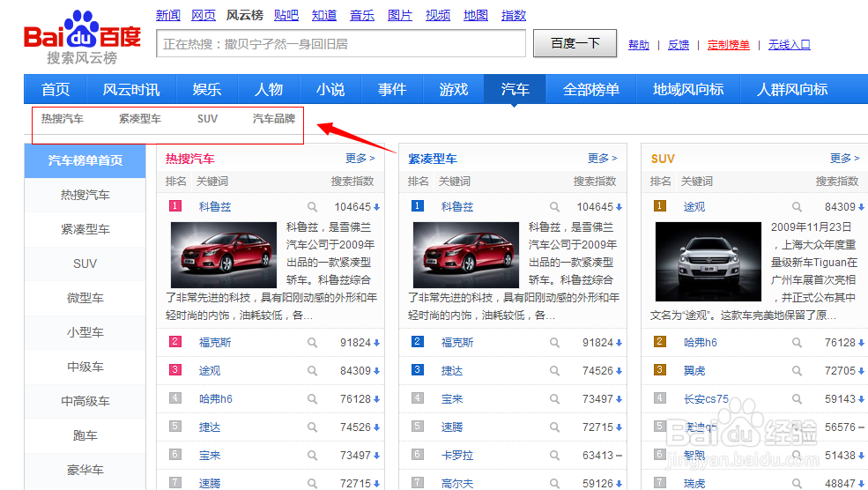Search icon beside 宝来 in 热搜汽车 list
This screenshot has width=868, height=490.
[312, 456]
